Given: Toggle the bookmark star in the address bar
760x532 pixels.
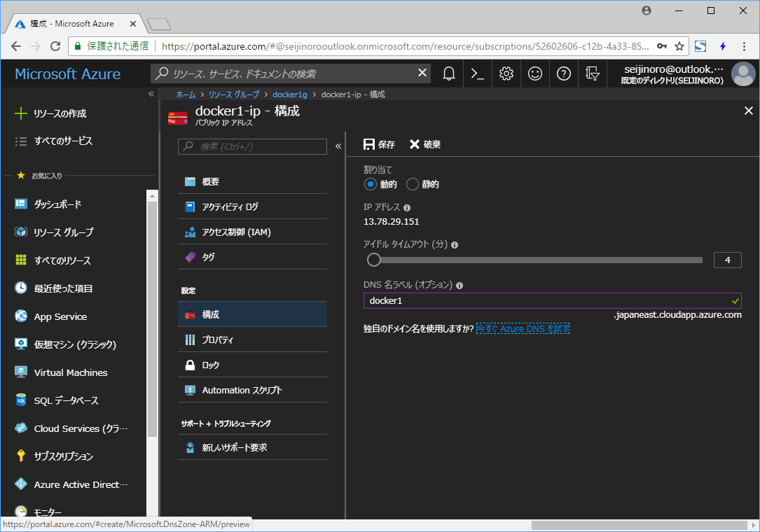Looking at the screenshot, I should click(679, 45).
